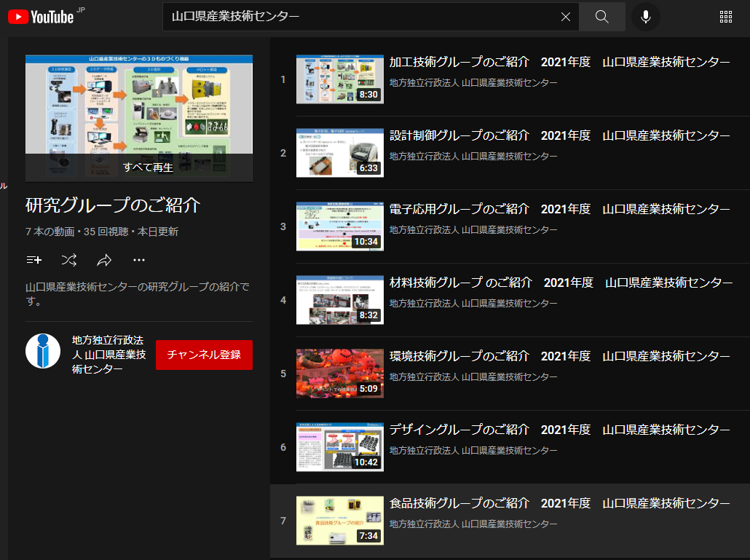Click inside the search input field

pyautogui.click(x=364, y=16)
